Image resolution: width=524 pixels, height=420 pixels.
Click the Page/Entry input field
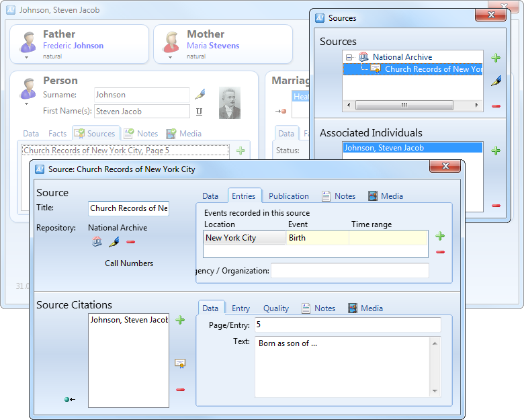pyautogui.click(x=347, y=325)
